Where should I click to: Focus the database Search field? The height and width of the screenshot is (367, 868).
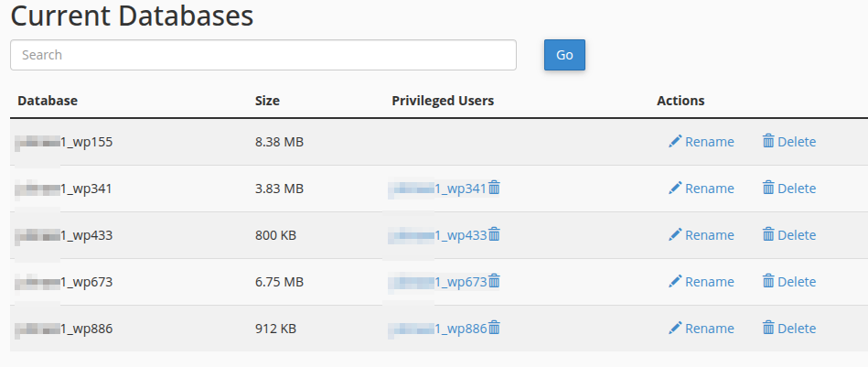click(x=263, y=55)
